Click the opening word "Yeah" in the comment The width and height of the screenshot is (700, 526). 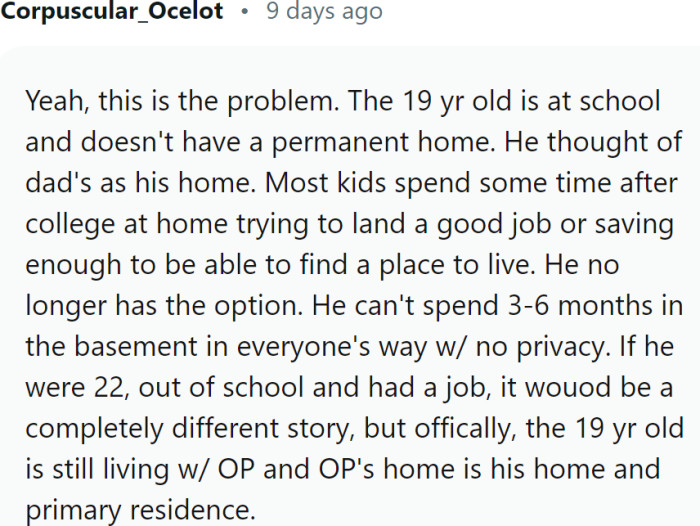[x=54, y=101]
